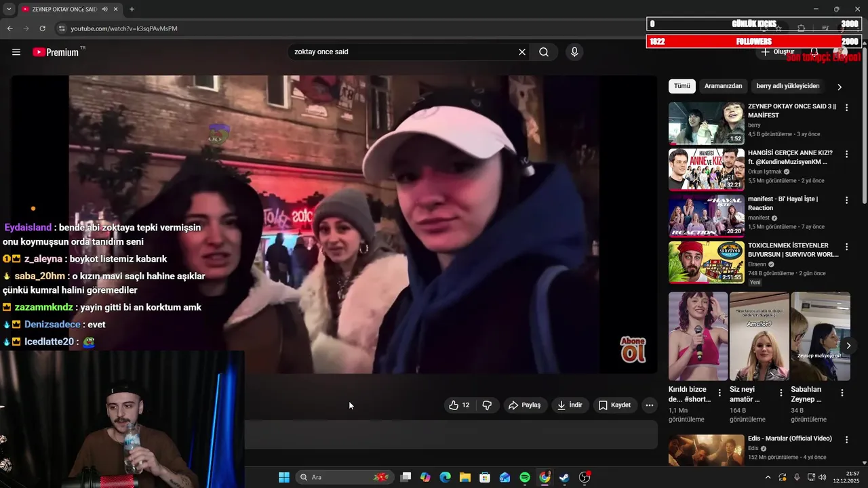The height and width of the screenshot is (488, 868).
Task: Open the Elraenn channel name
Action: [758, 264]
